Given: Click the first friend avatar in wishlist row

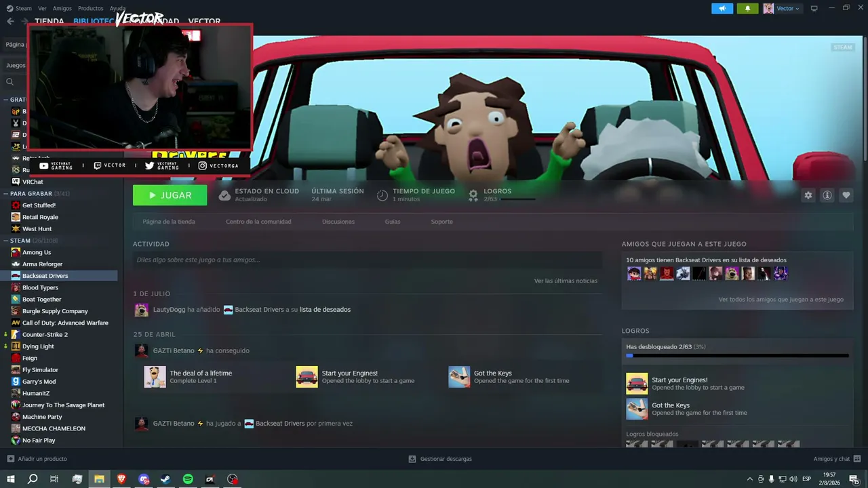Looking at the screenshot, I should coord(634,273).
